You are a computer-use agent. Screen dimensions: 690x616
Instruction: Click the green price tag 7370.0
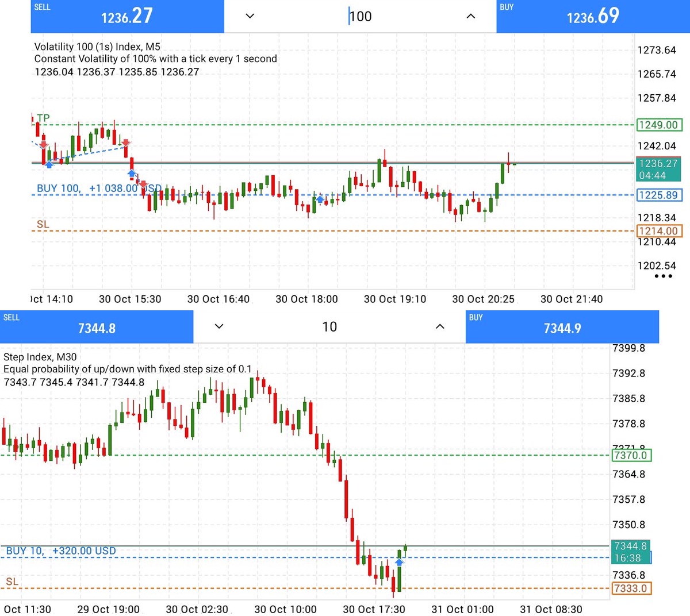click(x=631, y=456)
